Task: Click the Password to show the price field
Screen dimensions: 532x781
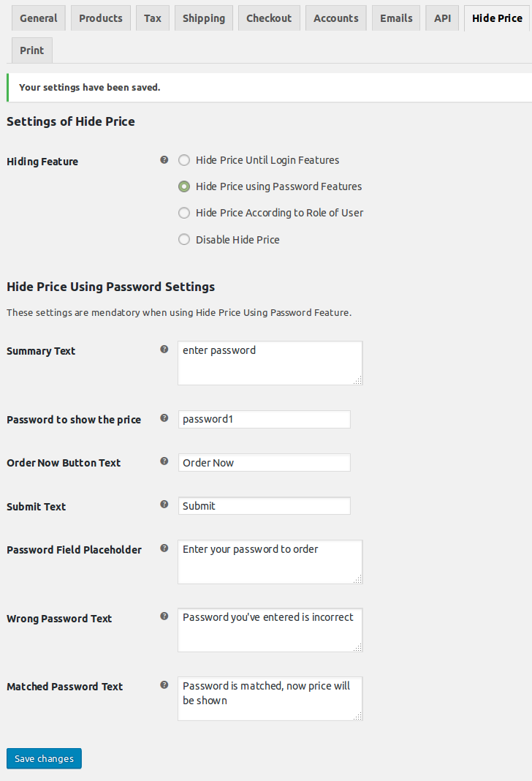Action: click(264, 419)
